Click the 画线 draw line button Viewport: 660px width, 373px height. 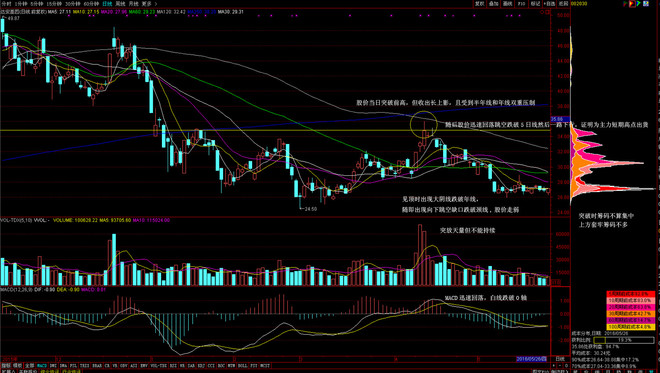(508, 4)
